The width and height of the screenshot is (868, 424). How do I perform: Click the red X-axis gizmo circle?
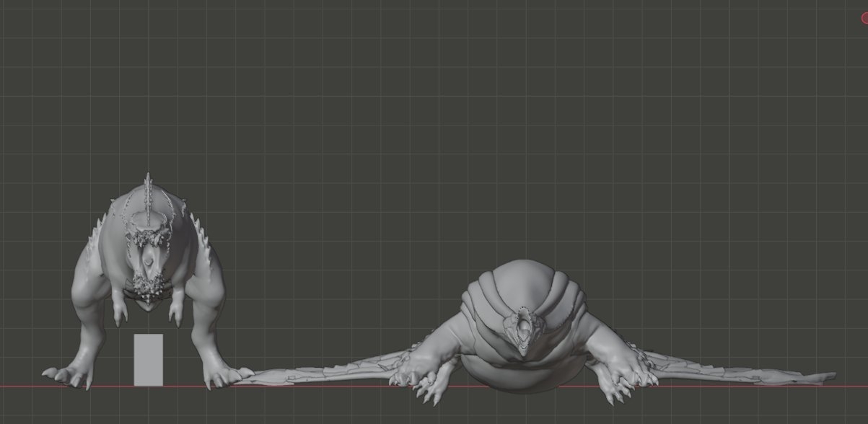[864, 19]
